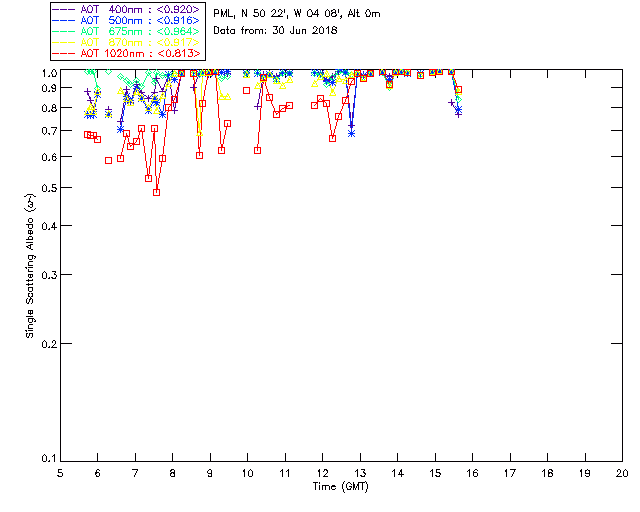Click the blue asterisk point near time 12.8
The height and width of the screenshot is (512, 640).
pyautogui.click(x=351, y=133)
